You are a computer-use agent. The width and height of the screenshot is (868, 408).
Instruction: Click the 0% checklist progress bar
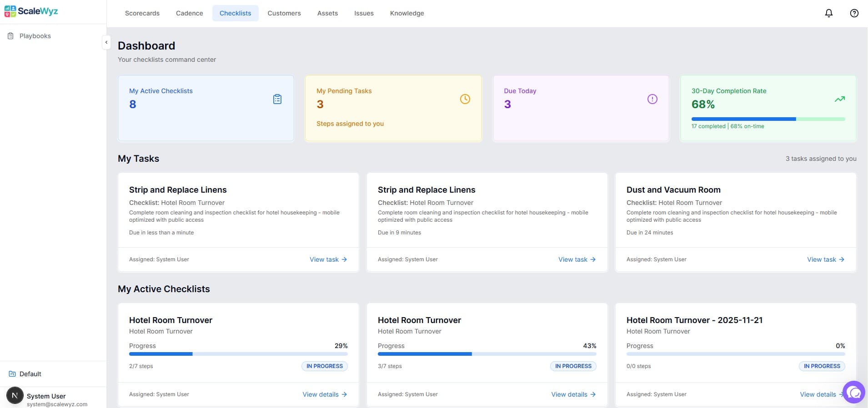tap(736, 354)
